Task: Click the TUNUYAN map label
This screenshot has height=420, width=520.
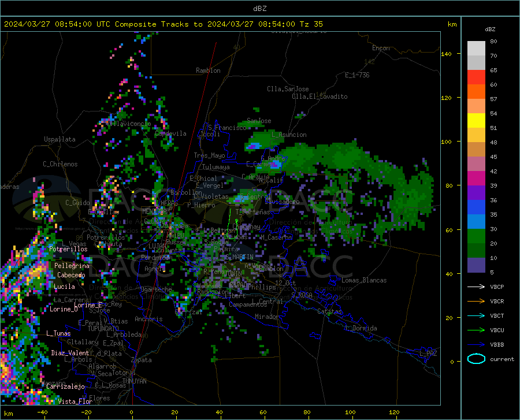Action: tap(134, 381)
